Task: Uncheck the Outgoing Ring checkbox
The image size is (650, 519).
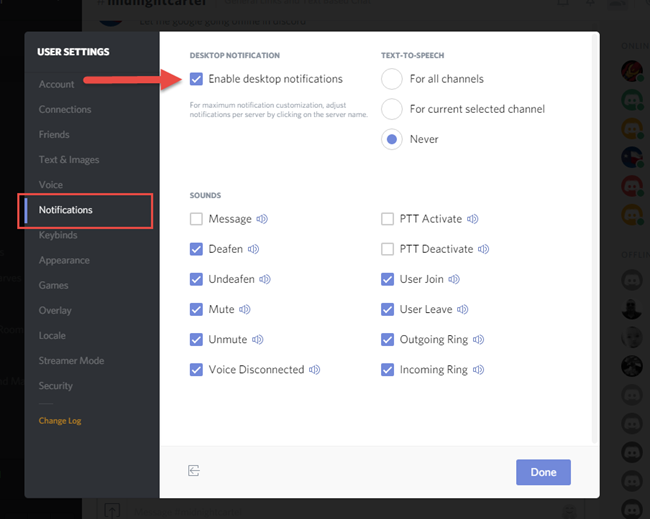Action: (x=387, y=340)
